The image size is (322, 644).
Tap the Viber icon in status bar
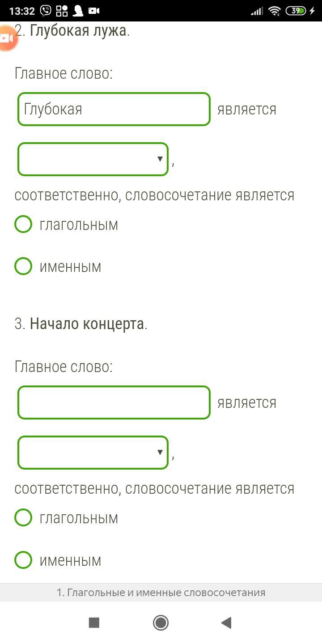[x=45, y=11]
